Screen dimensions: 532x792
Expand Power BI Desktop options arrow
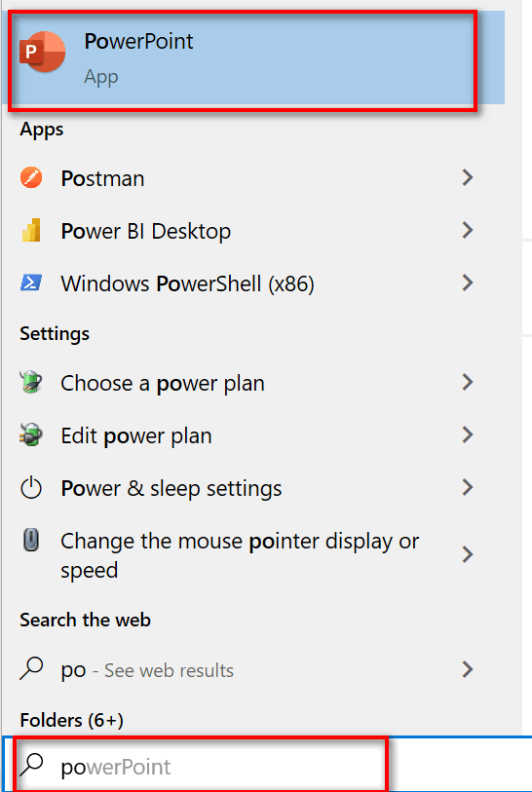point(468,230)
